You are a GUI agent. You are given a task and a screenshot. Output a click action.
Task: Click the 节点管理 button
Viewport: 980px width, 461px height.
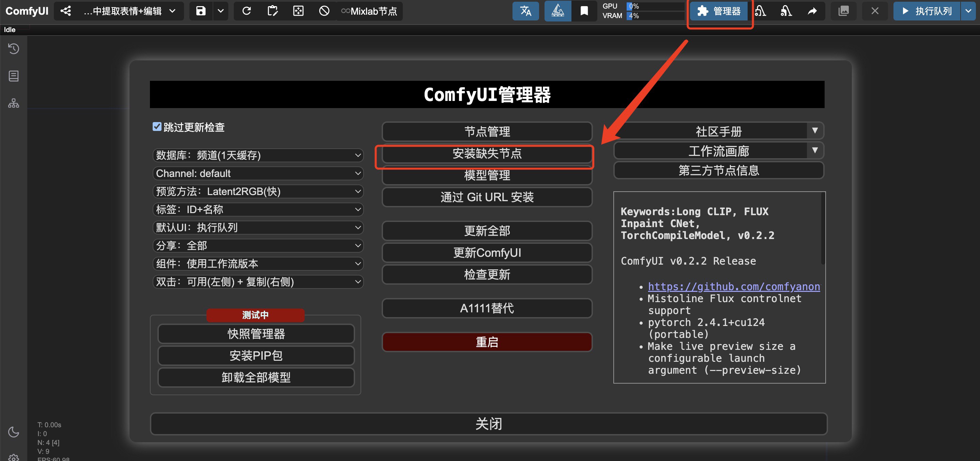pyautogui.click(x=487, y=132)
